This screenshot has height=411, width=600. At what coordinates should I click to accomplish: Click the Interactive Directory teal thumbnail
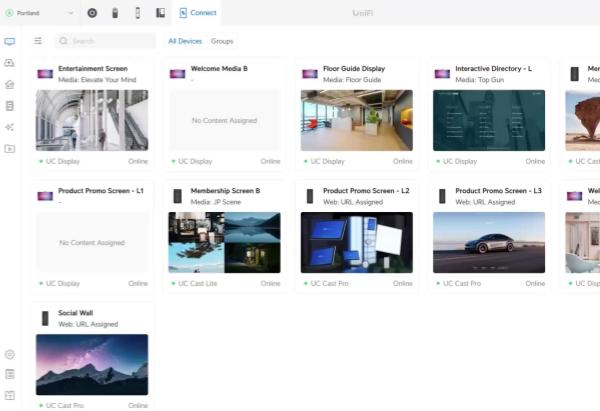[x=489, y=120]
